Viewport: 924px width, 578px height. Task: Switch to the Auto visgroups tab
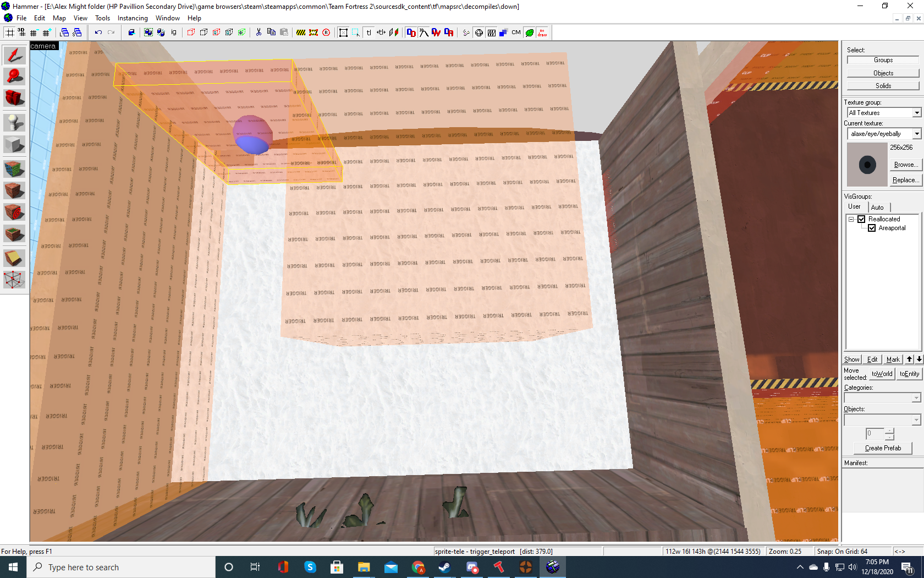tap(878, 208)
